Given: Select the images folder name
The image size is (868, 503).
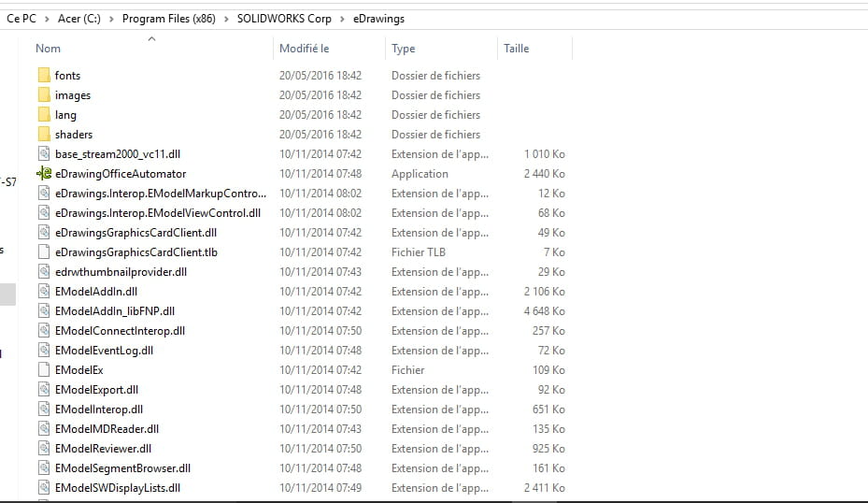Looking at the screenshot, I should click(x=73, y=95).
